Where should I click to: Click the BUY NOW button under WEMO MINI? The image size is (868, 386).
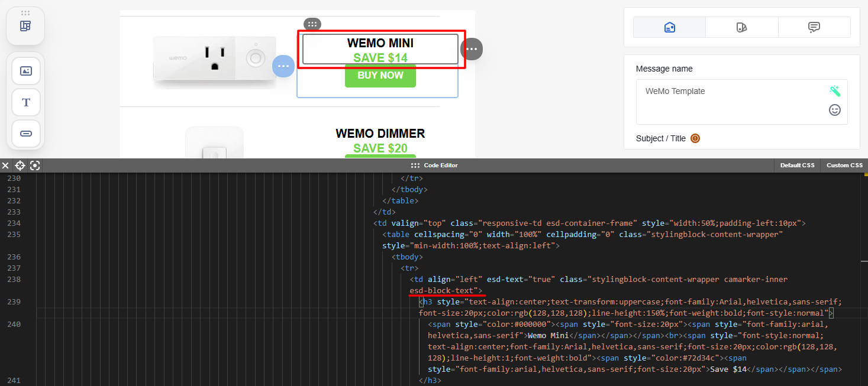click(x=380, y=76)
